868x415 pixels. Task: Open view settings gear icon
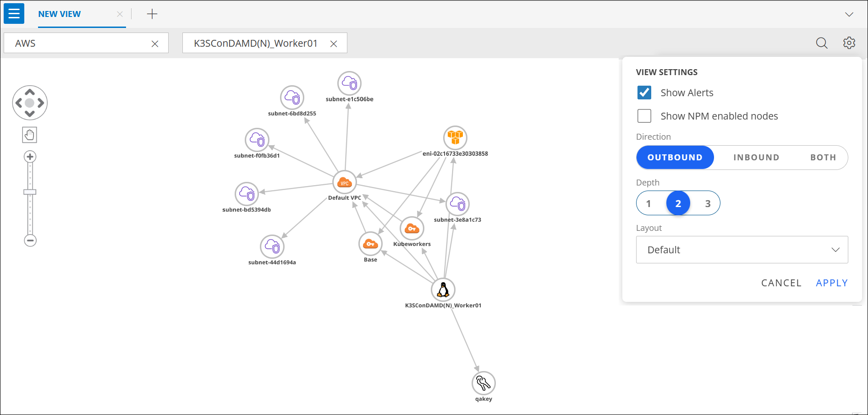point(849,43)
